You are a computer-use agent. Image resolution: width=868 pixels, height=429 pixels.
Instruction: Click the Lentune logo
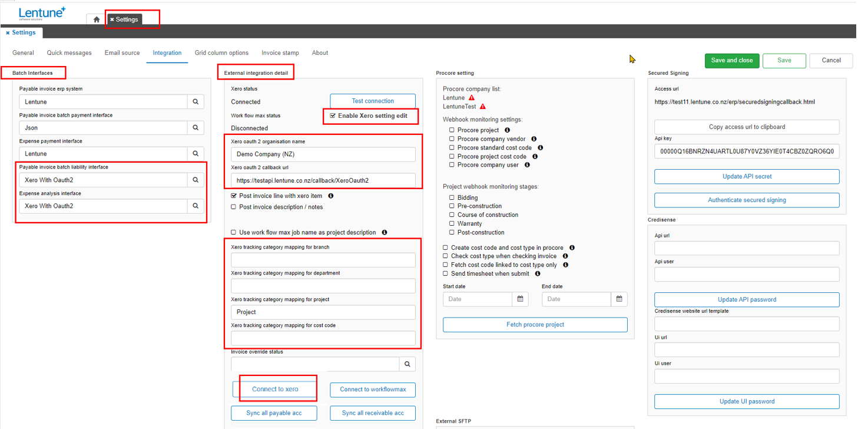coord(42,13)
